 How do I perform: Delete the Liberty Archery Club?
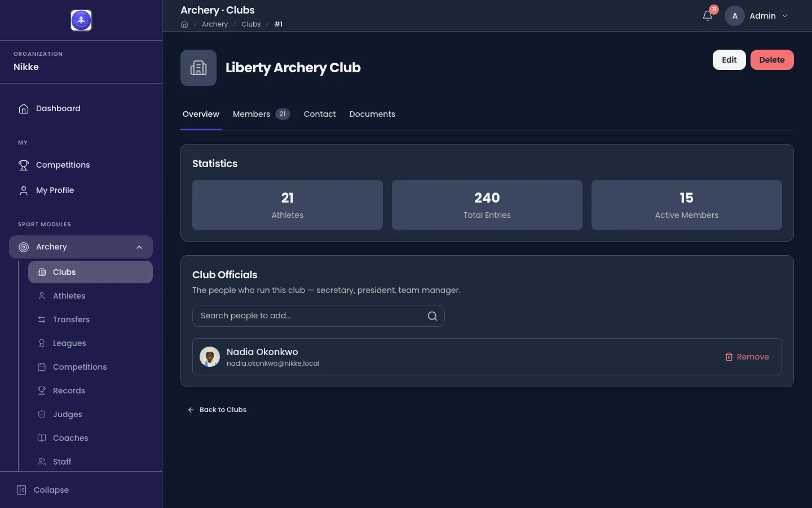772,60
